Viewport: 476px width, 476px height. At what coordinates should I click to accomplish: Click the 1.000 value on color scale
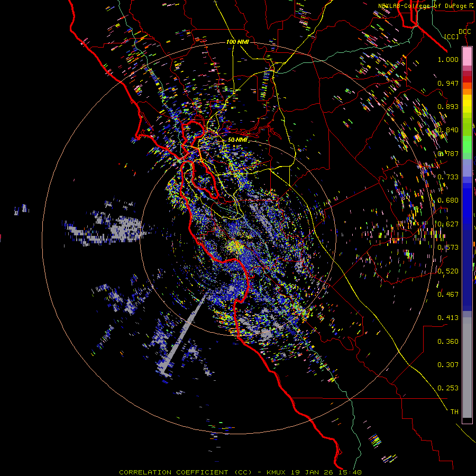pos(448,59)
